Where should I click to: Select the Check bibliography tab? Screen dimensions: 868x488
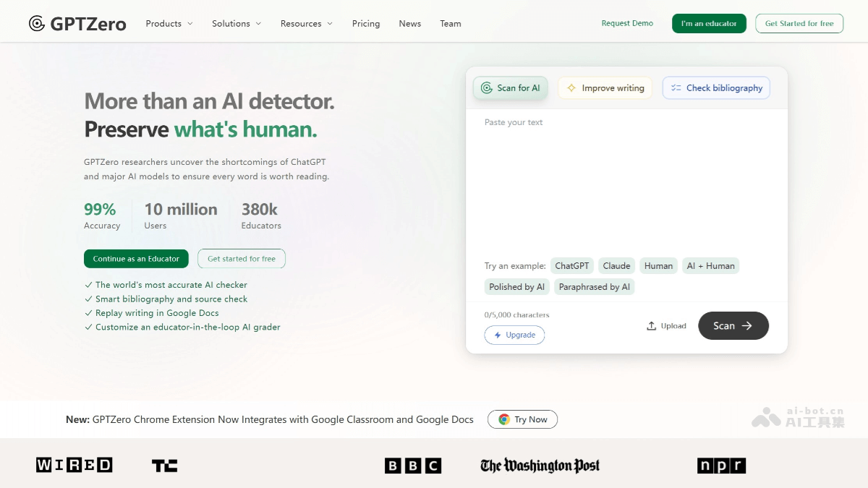tap(716, 88)
